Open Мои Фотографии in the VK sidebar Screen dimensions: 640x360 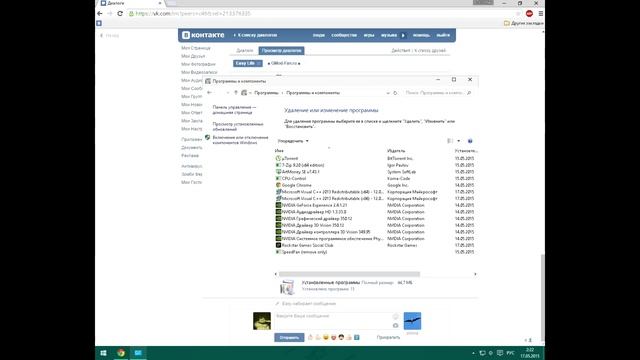click(x=198, y=64)
